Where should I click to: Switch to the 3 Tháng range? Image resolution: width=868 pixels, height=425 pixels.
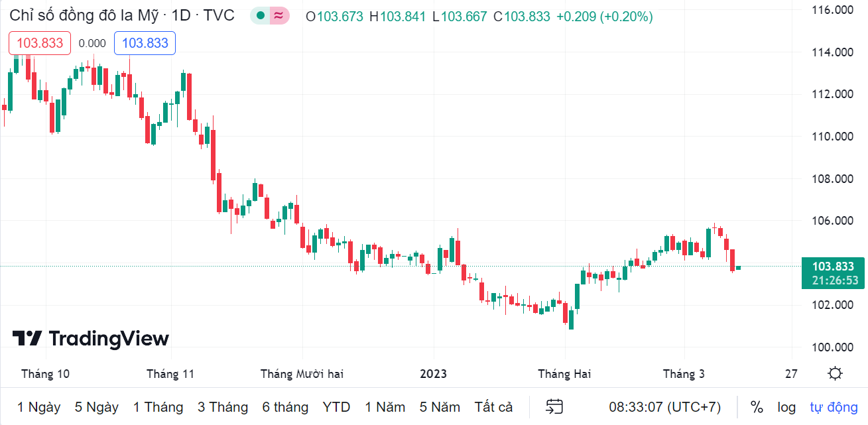click(223, 407)
